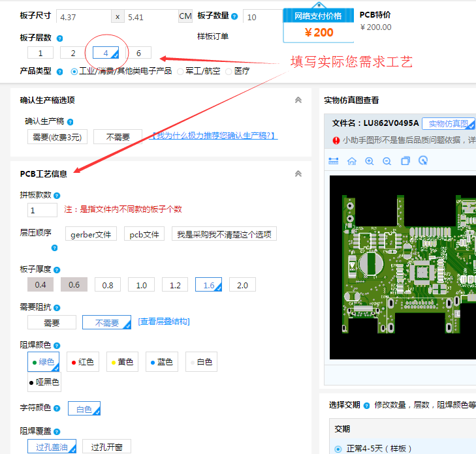Open 我为什么极力推荐您确认生产稿 link
This screenshot has height=454, width=476.
(215, 136)
